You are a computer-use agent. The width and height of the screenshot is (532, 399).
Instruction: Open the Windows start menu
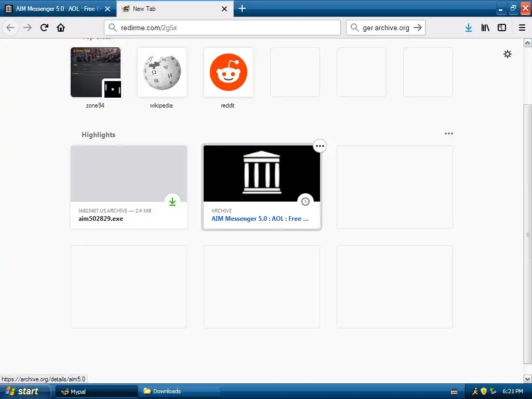point(24,391)
